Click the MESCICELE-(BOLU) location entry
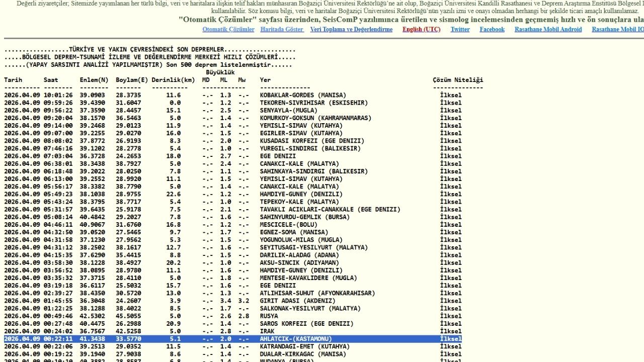Image resolution: width=644 pixels, height=362 pixels. pyautogui.click(x=288, y=225)
